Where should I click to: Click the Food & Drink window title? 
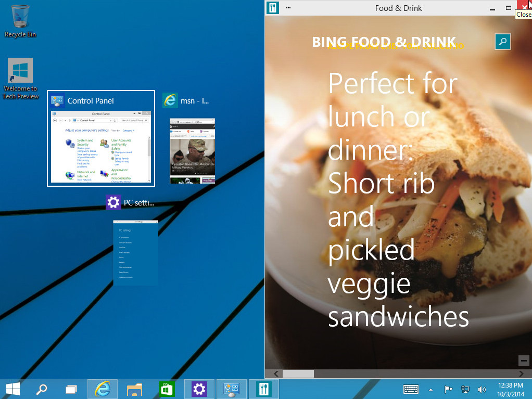(x=398, y=8)
